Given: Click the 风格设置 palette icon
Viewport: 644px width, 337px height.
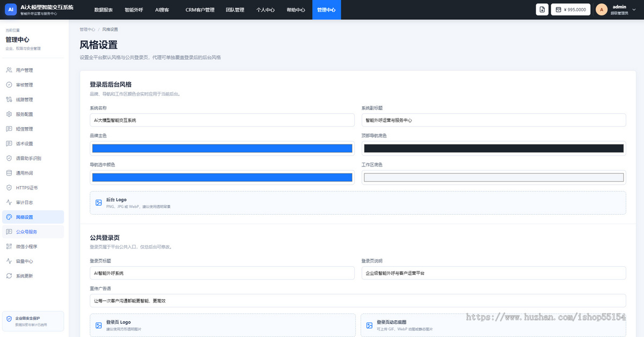Looking at the screenshot, I should click(x=9, y=217).
